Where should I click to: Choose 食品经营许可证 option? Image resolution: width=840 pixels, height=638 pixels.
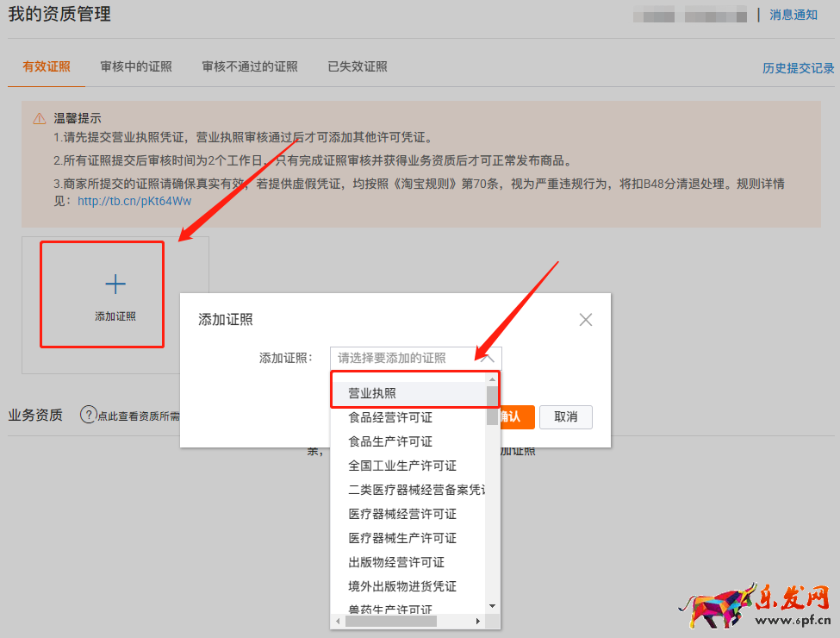coord(390,417)
